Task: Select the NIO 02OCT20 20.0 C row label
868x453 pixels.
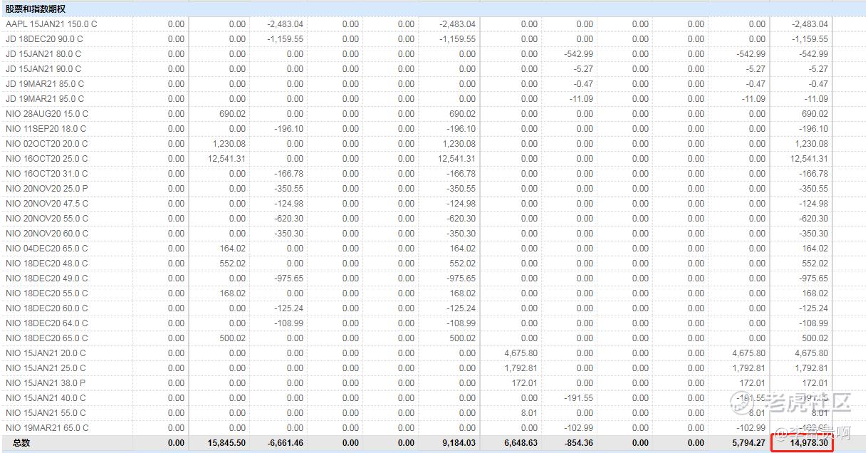Action: tap(47, 144)
